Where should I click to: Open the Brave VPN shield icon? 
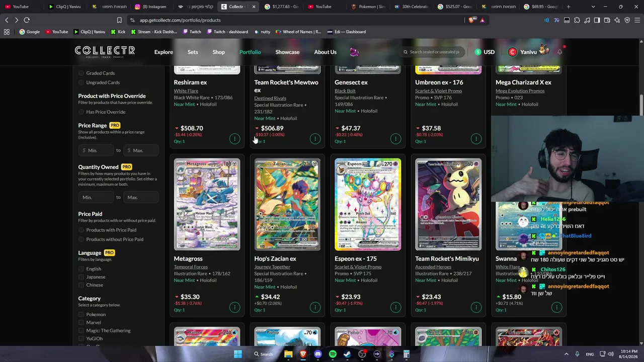click(627, 20)
